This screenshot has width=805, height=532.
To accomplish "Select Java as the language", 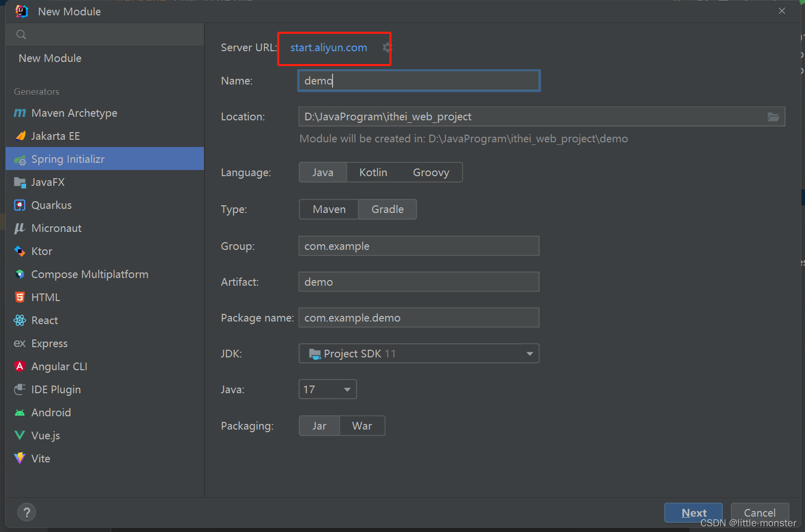I will tap(323, 173).
